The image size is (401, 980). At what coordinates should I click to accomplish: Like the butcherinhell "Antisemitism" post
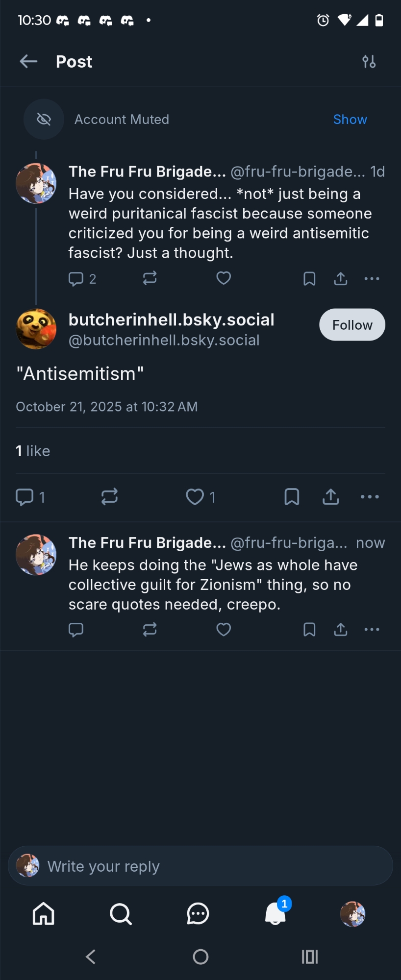pyautogui.click(x=195, y=497)
